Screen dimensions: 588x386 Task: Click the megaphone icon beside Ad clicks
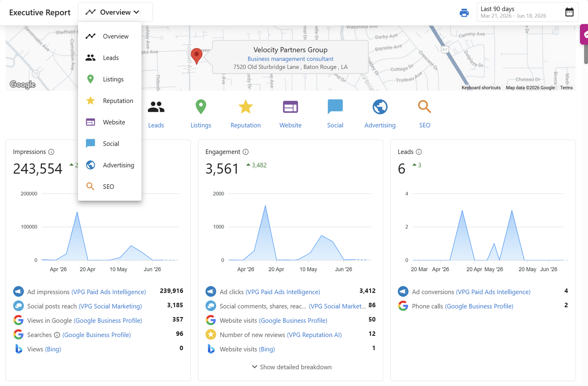click(x=211, y=291)
